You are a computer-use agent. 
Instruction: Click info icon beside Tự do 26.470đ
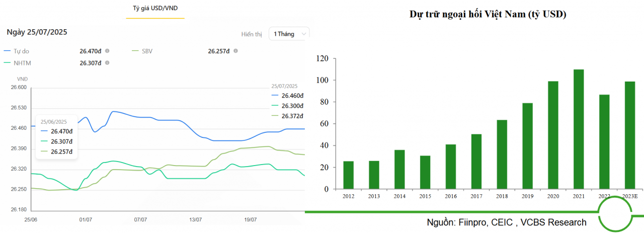[x=107, y=51]
